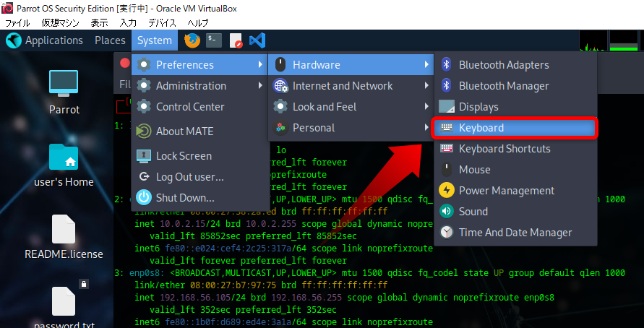The image size is (644, 328).
Task: Click the Time And Date clock icon
Action: [447, 232]
